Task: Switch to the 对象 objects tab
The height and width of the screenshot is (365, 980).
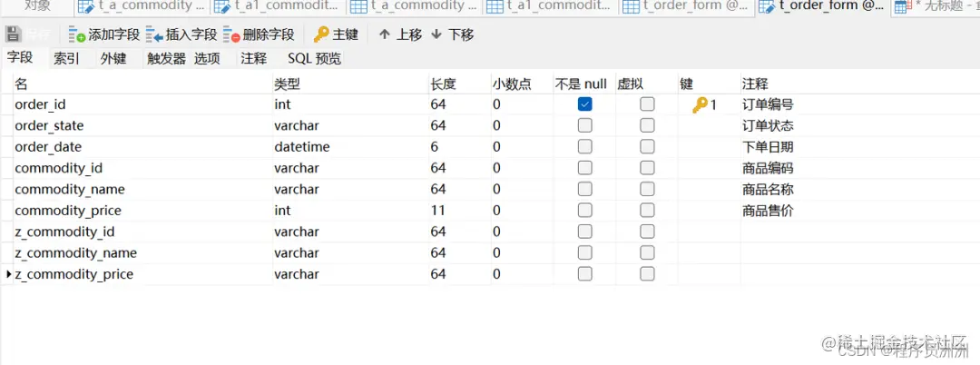Action: click(x=37, y=7)
